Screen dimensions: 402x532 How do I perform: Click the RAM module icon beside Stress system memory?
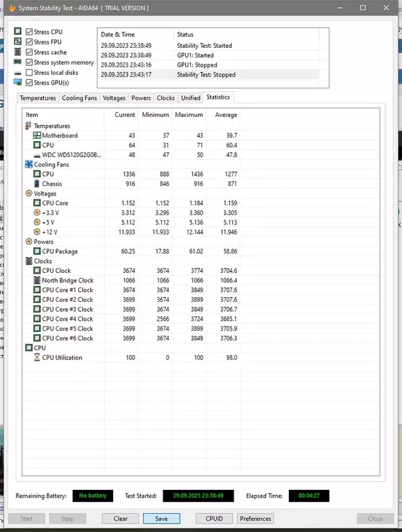click(x=18, y=62)
